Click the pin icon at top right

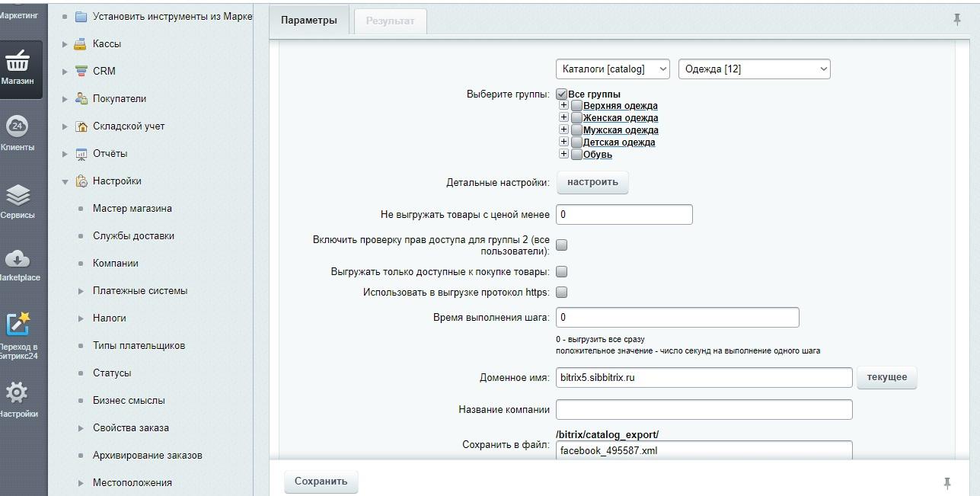tap(957, 20)
